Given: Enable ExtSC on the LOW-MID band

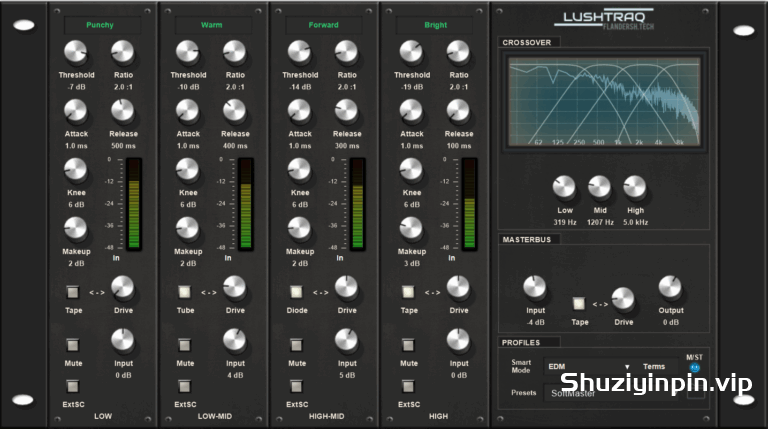Looking at the screenshot, I should pyautogui.click(x=184, y=386).
